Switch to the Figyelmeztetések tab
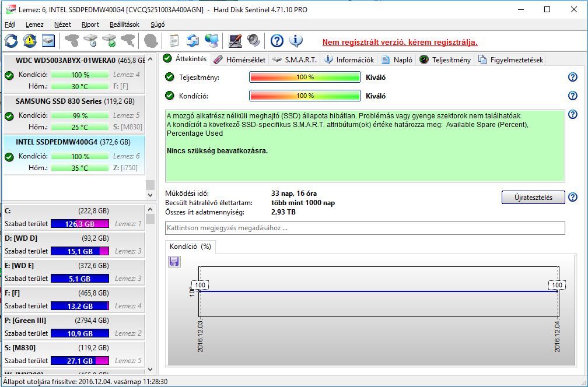 (x=511, y=60)
